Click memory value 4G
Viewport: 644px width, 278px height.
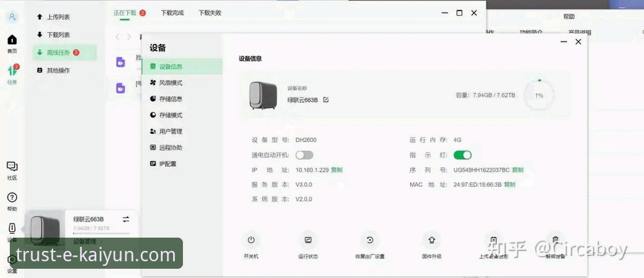point(458,140)
